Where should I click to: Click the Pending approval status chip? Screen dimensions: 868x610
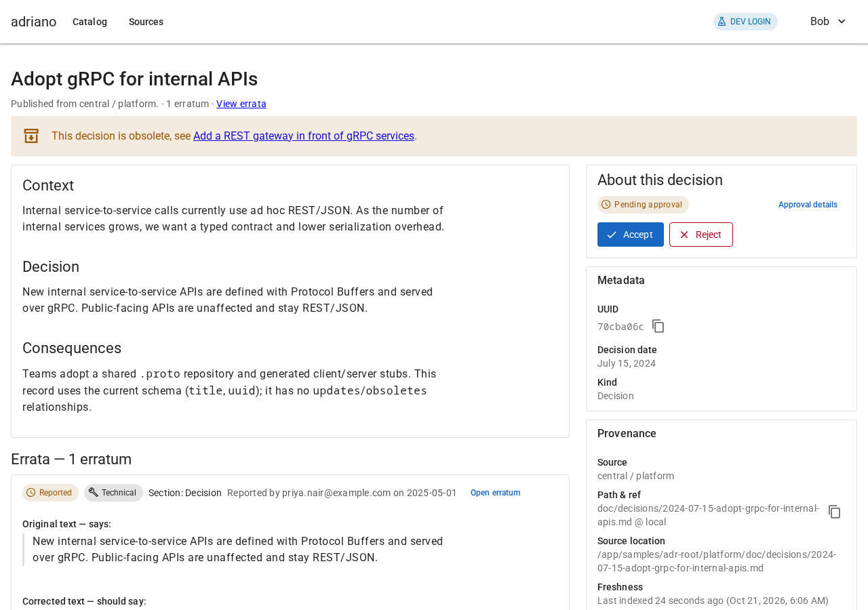coord(643,205)
